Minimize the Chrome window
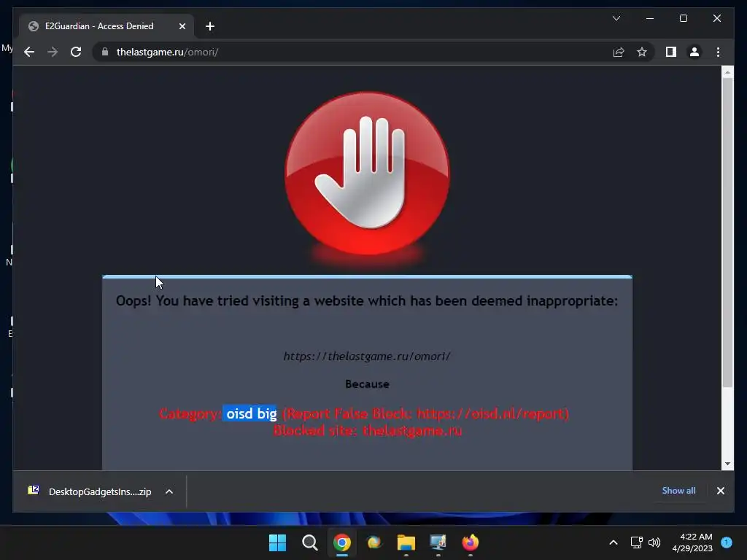 coord(650,18)
